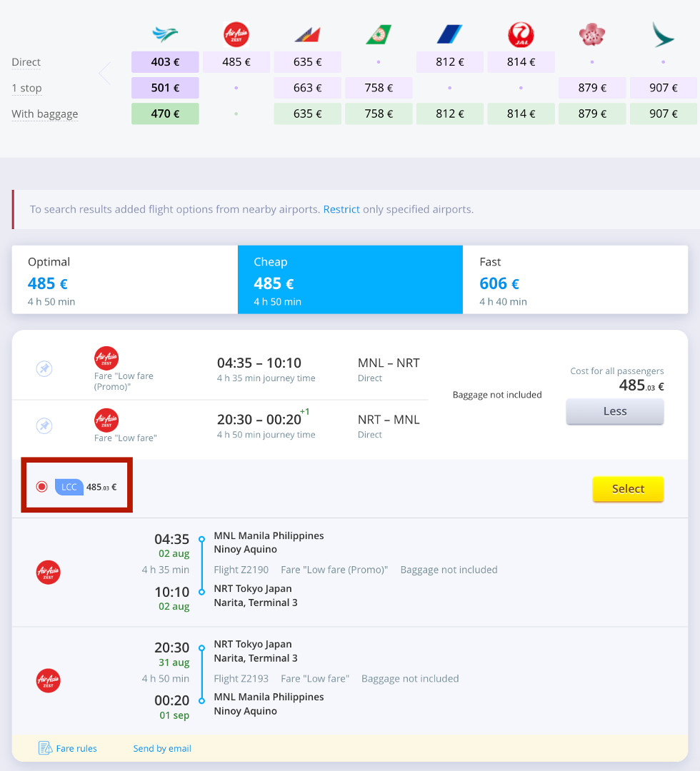This screenshot has width=700, height=771.
Task: Click the AirAsia Zest logo in the airline matrix header
Action: pyautogui.click(x=236, y=34)
